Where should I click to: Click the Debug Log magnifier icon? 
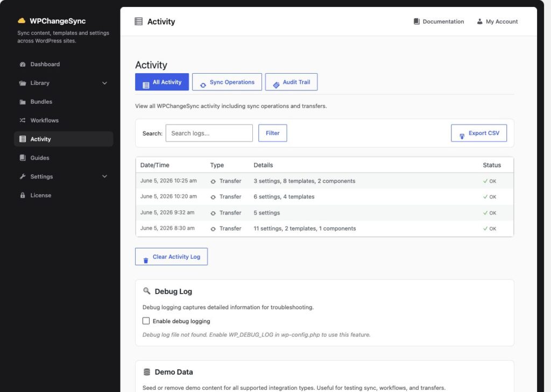146,291
